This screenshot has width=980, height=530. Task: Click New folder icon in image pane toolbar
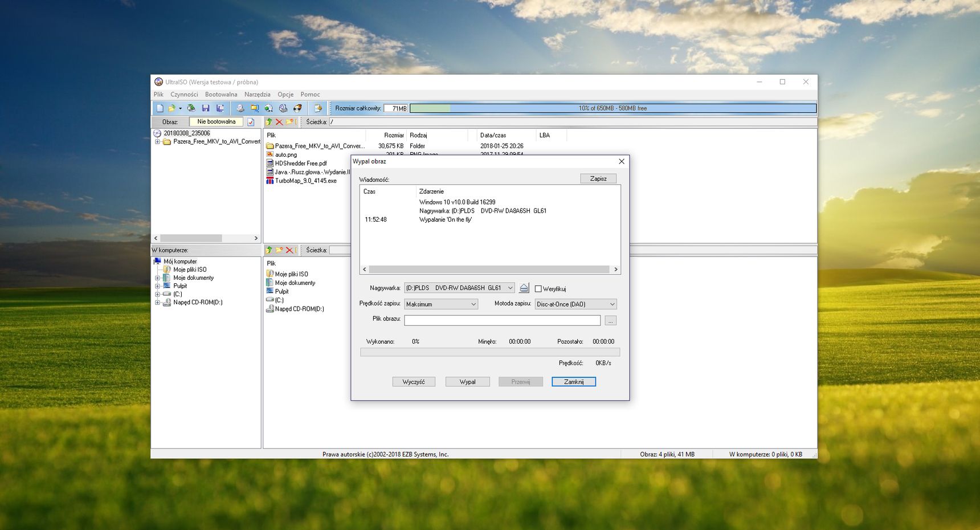coord(289,122)
